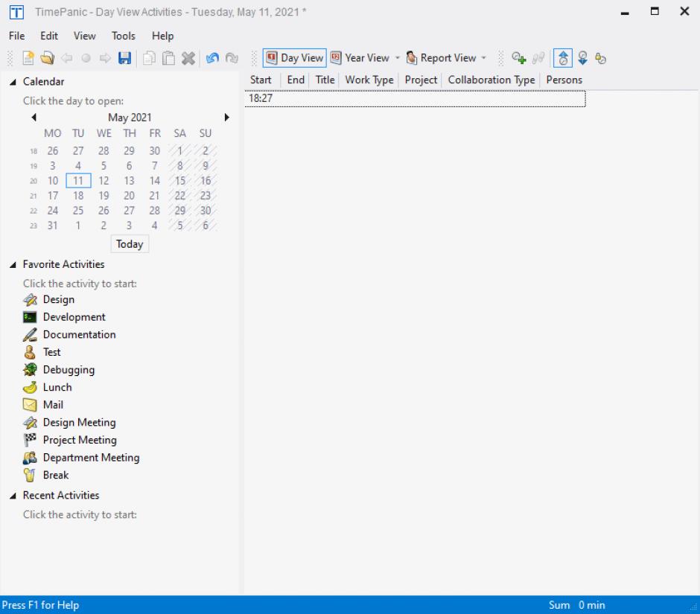Click the down-arrow clock toolbar icon

pos(582,58)
